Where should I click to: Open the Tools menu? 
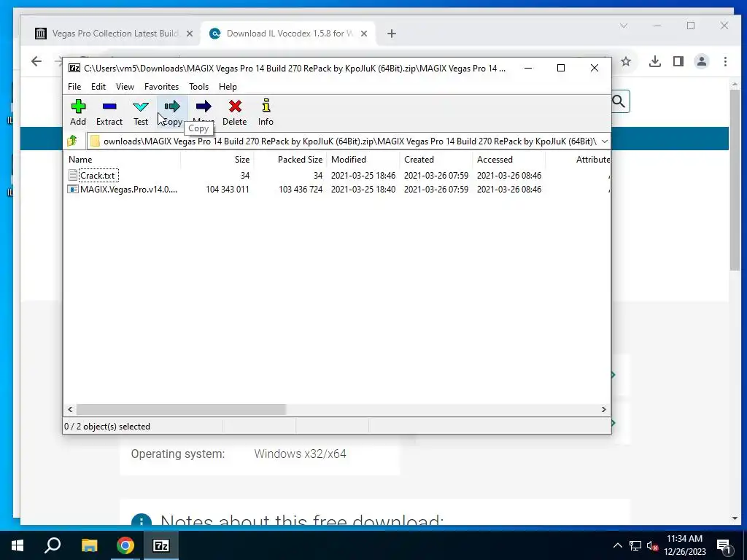[x=198, y=87]
